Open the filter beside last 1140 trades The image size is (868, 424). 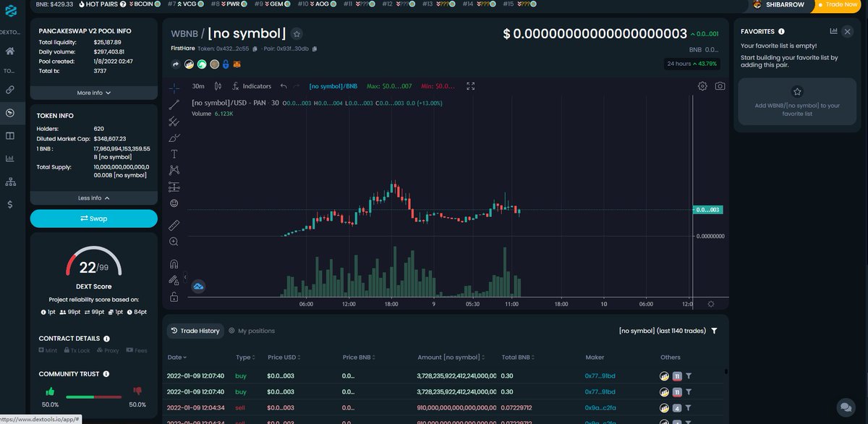[x=715, y=331]
